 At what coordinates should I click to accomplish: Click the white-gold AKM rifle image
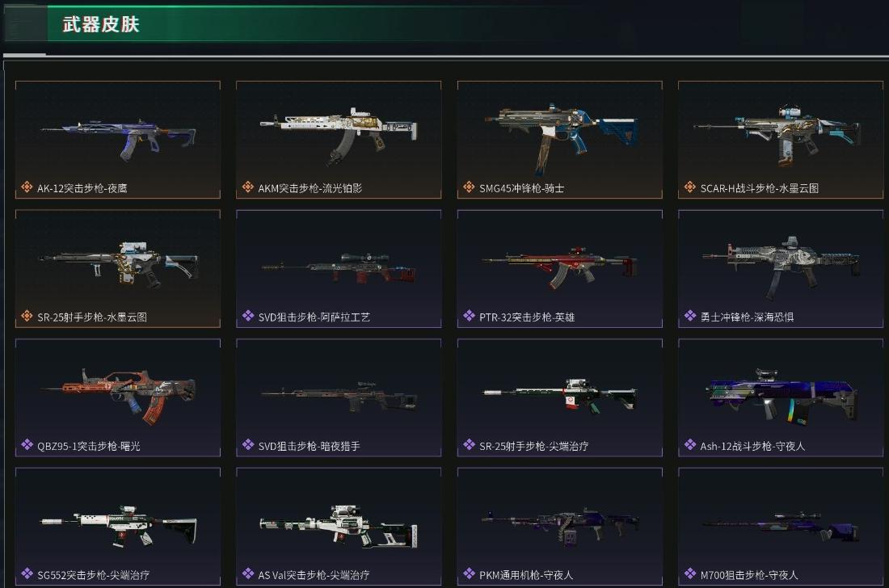(x=339, y=135)
